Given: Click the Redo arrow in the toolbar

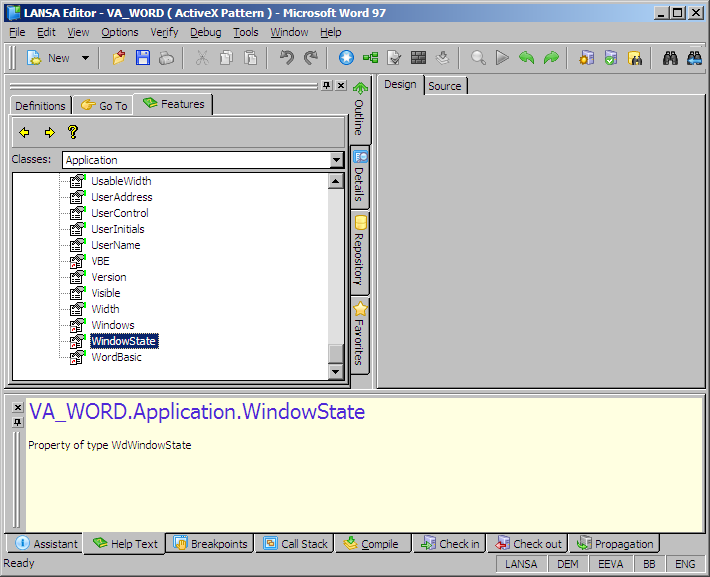Looking at the screenshot, I should pyautogui.click(x=311, y=58).
